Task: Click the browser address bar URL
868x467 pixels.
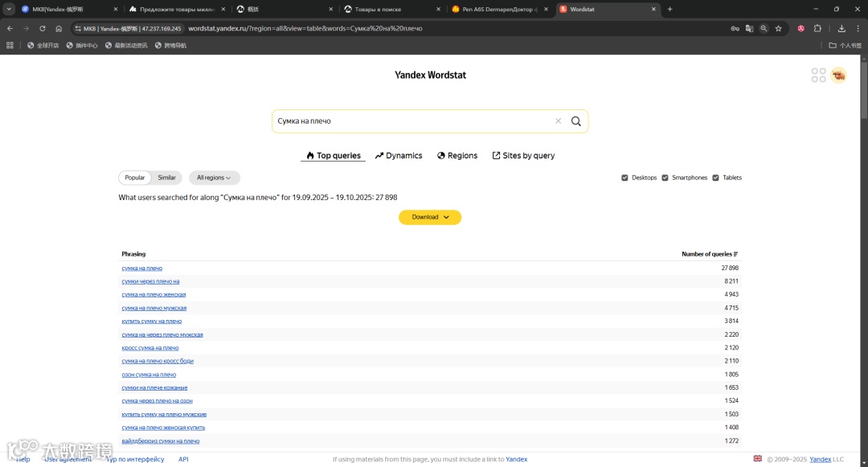Action: 305,28
